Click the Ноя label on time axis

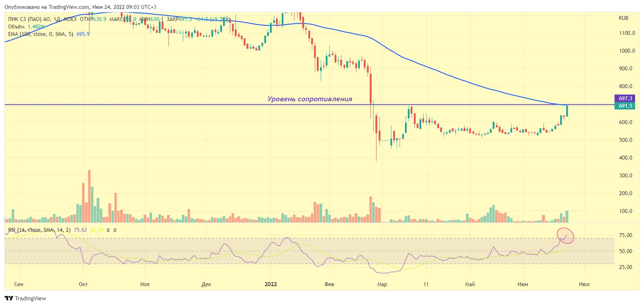(x=145, y=284)
